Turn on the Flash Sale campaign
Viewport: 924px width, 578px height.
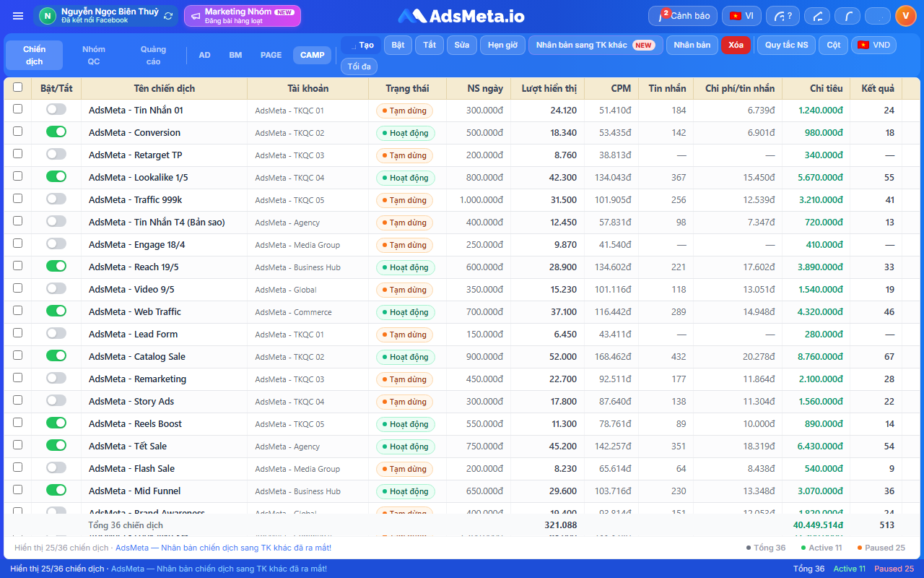click(x=56, y=468)
